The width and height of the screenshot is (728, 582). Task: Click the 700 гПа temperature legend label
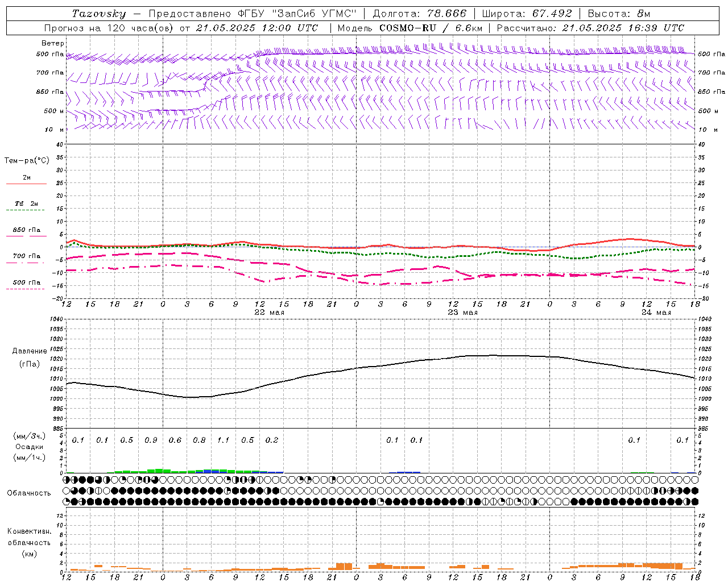pos(27,256)
